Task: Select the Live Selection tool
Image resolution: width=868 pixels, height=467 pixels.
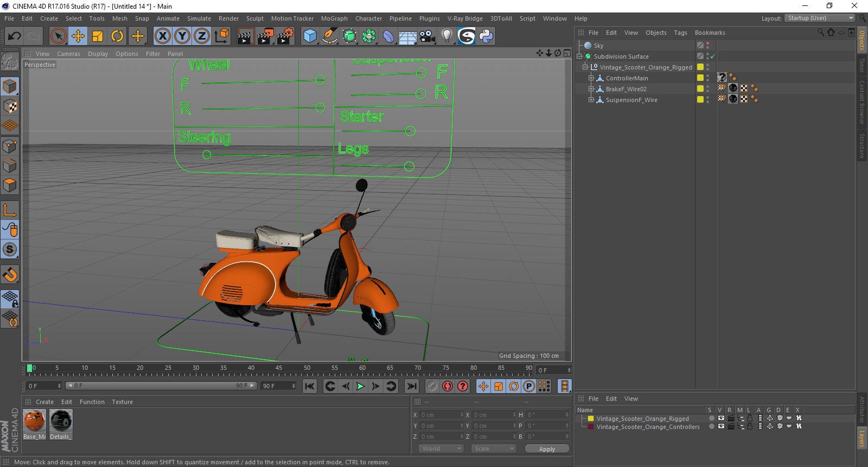Action: tap(58, 36)
